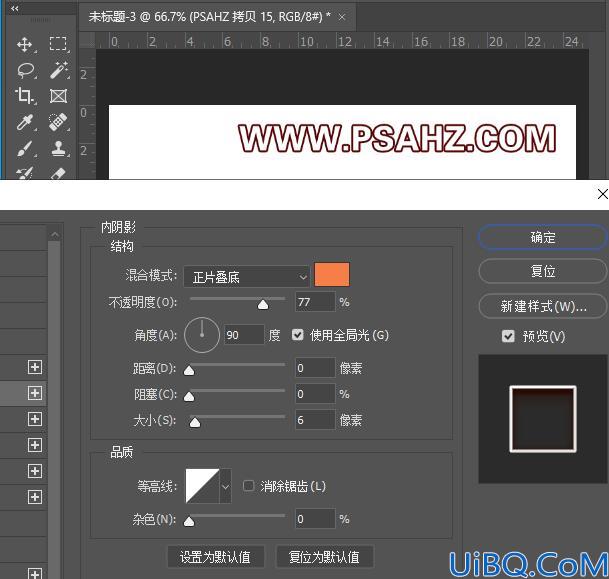Screen dimensions: 609x579
Task: Click plus icon on the highlighted effect row
Action: click(x=35, y=393)
